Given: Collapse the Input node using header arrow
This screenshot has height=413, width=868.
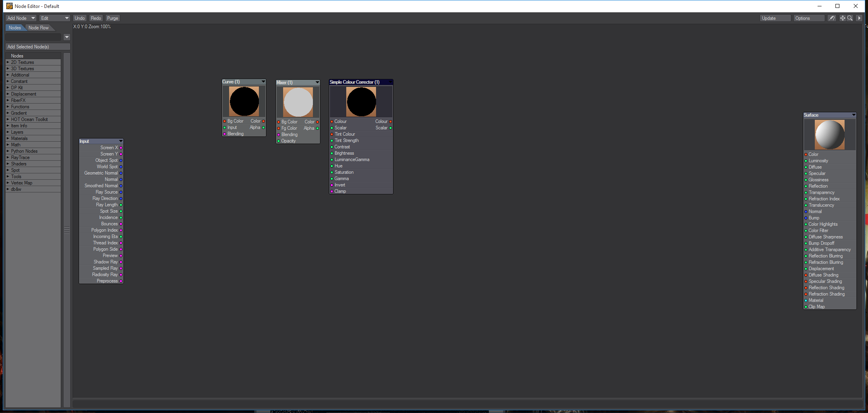Looking at the screenshot, I should click(121, 141).
